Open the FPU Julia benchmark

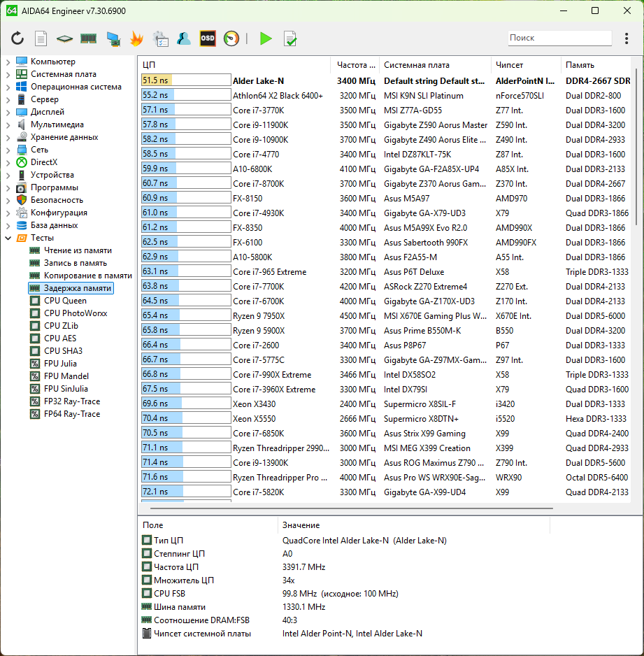point(60,364)
